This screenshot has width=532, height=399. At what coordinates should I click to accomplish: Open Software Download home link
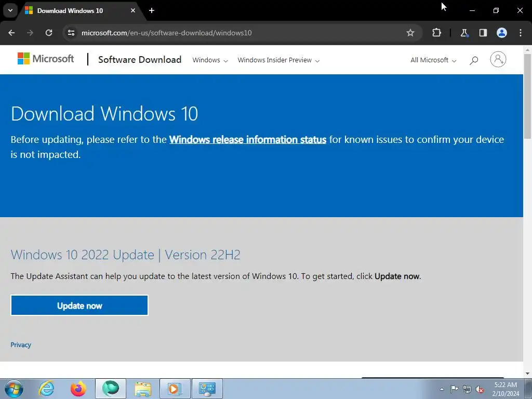[x=140, y=60]
